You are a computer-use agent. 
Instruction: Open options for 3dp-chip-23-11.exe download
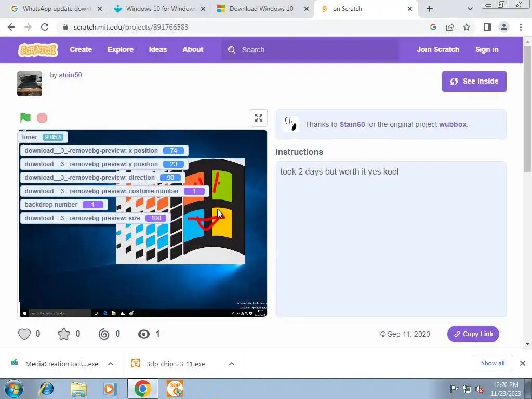pyautogui.click(x=232, y=364)
